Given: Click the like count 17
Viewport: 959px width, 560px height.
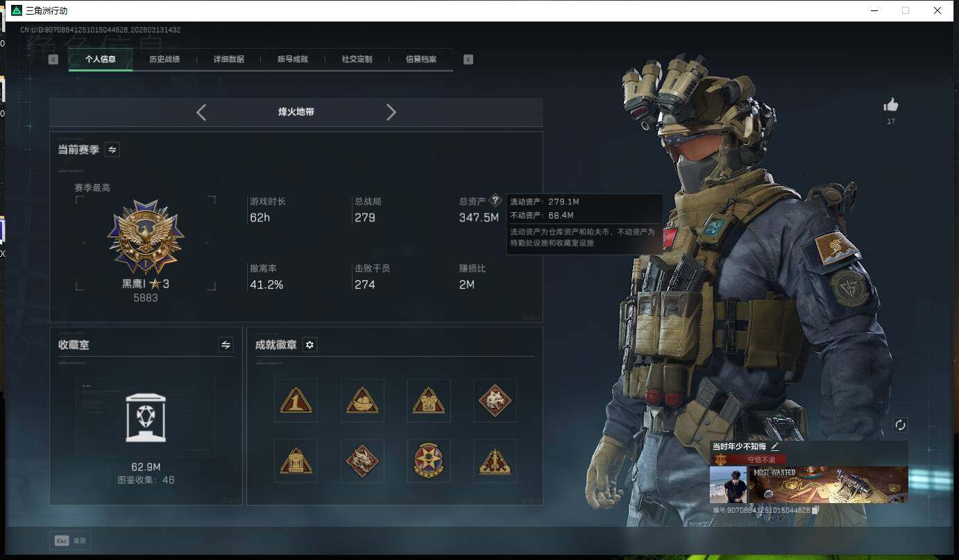Looking at the screenshot, I should 891,121.
